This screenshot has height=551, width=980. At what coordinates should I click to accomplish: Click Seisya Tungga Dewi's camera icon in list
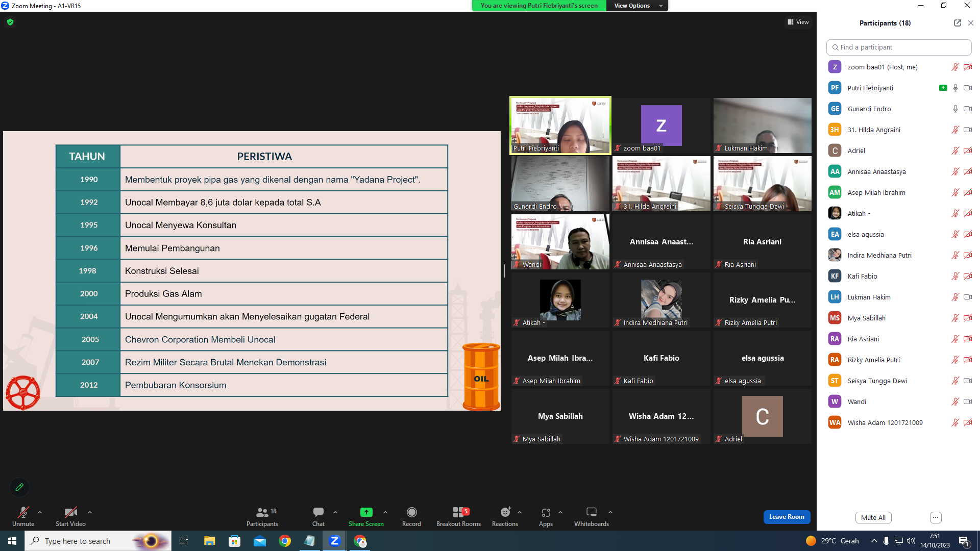[968, 381]
